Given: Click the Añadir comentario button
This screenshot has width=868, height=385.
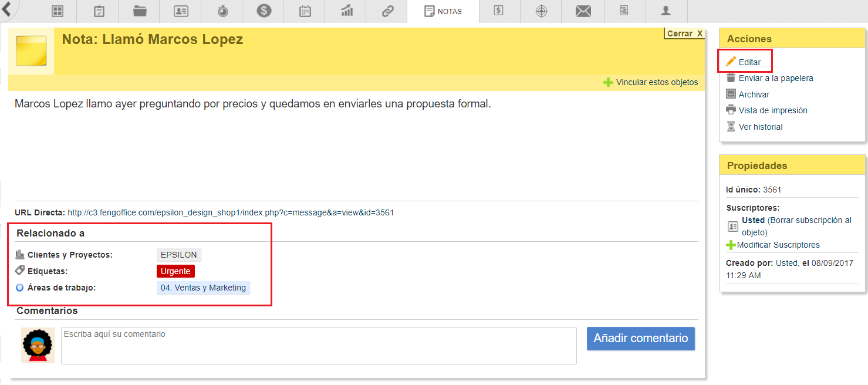Looking at the screenshot, I should 640,339.
